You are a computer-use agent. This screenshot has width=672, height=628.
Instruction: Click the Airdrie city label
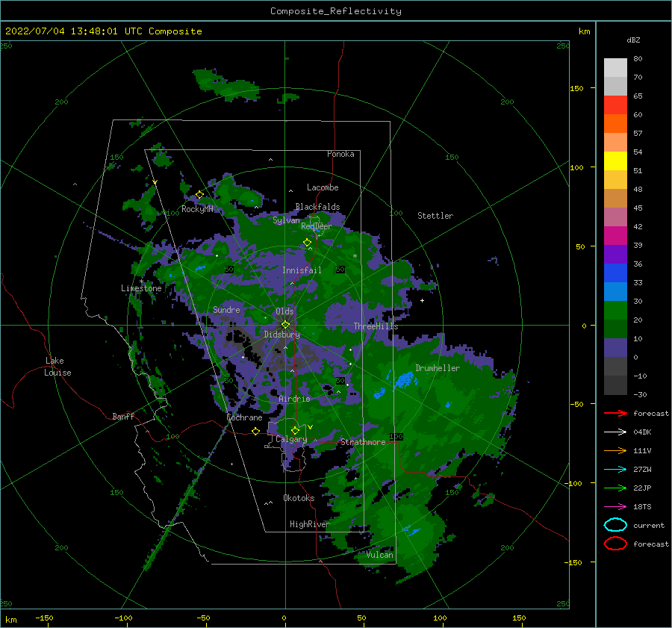click(x=294, y=399)
